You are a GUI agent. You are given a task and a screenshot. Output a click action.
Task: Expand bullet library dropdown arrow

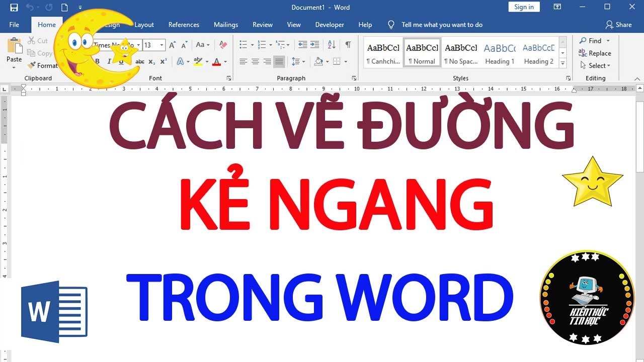click(x=252, y=45)
